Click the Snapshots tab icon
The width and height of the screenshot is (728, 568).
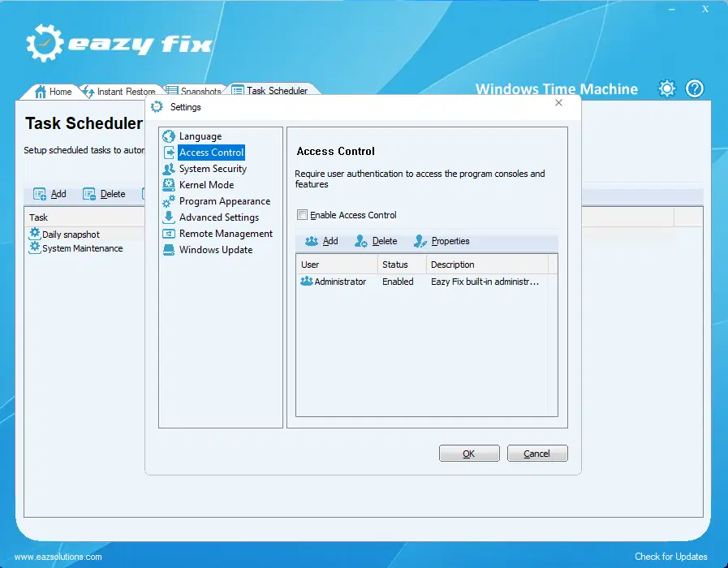pyautogui.click(x=172, y=91)
